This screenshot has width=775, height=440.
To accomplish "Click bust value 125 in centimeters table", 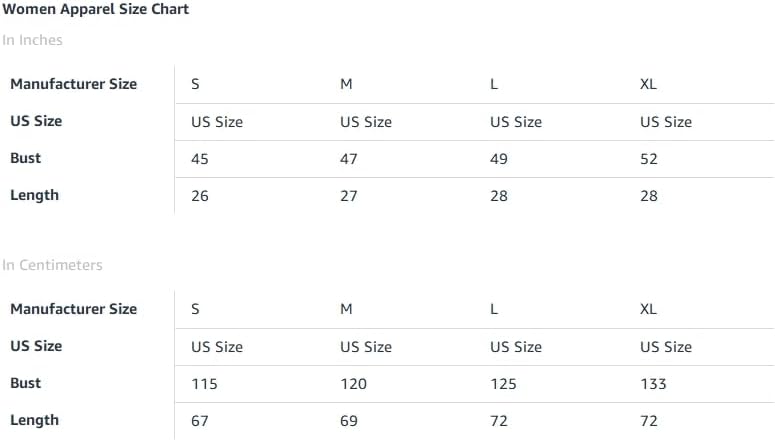I will click(x=503, y=384).
